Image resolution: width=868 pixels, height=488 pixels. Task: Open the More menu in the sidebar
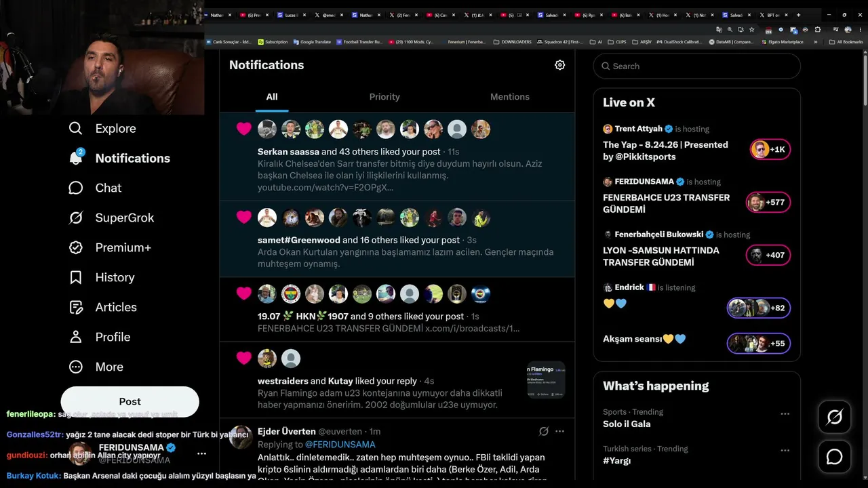[96, 367]
